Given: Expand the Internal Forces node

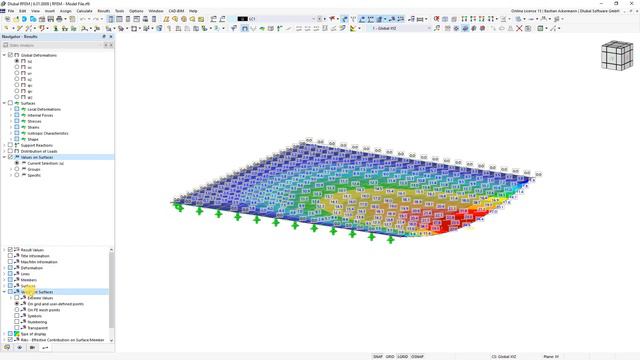Looking at the screenshot, I should pos(11,115).
